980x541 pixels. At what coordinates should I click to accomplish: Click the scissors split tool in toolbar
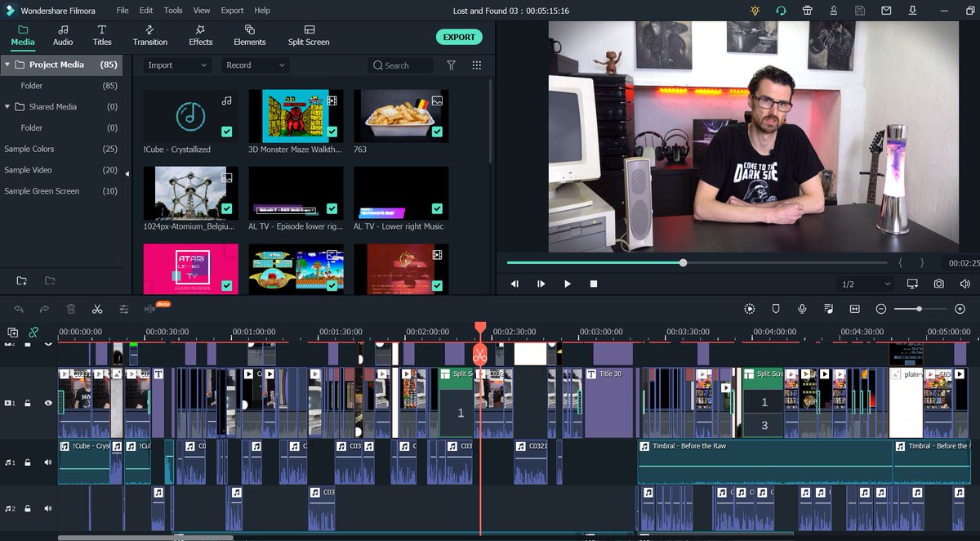[97, 309]
